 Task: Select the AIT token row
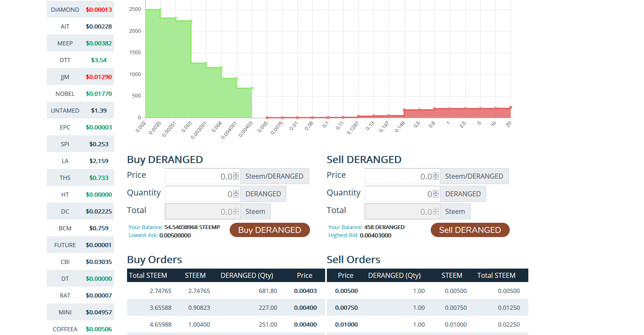(x=80, y=26)
